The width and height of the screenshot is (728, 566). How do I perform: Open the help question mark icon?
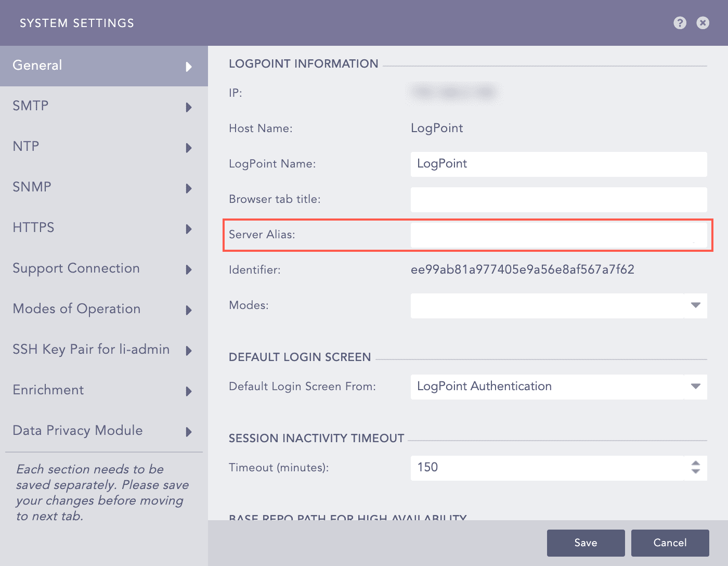(680, 23)
